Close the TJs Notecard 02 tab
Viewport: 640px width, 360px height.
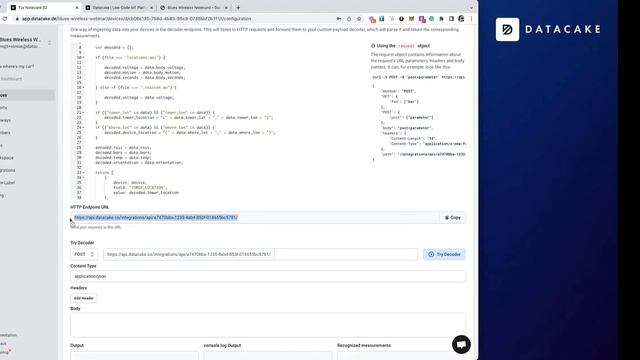(x=77, y=8)
